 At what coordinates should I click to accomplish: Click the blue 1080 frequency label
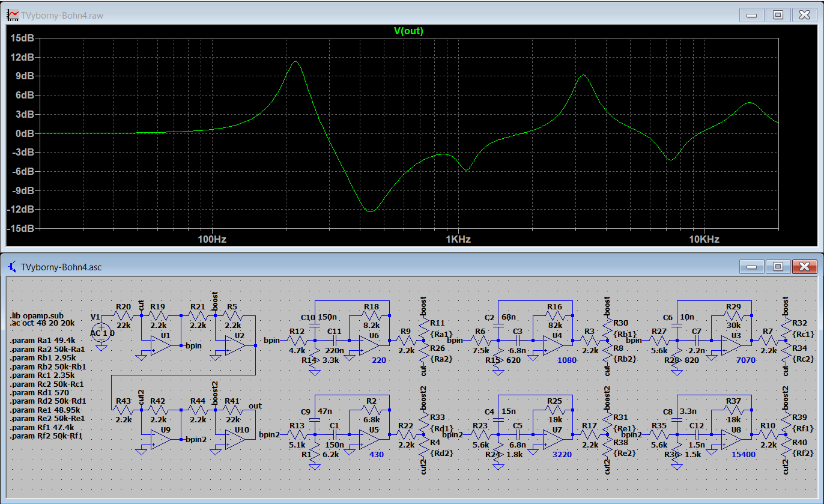point(566,361)
